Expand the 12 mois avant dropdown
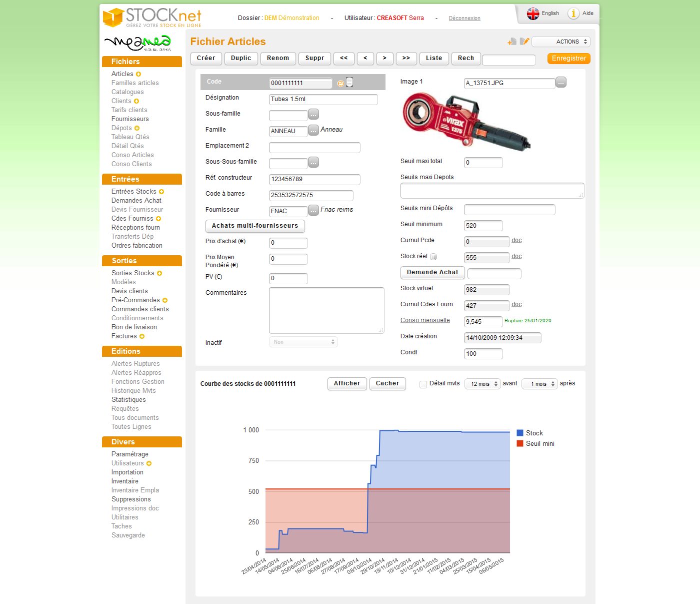700x604 pixels. (x=482, y=384)
